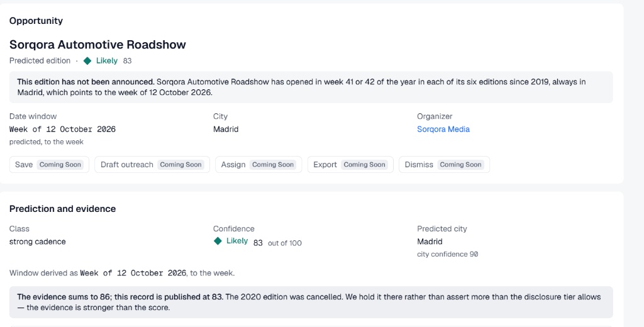Select the Sorqora Automotive Roadshow title
Image resolution: width=644 pixels, height=327 pixels.
(97, 45)
